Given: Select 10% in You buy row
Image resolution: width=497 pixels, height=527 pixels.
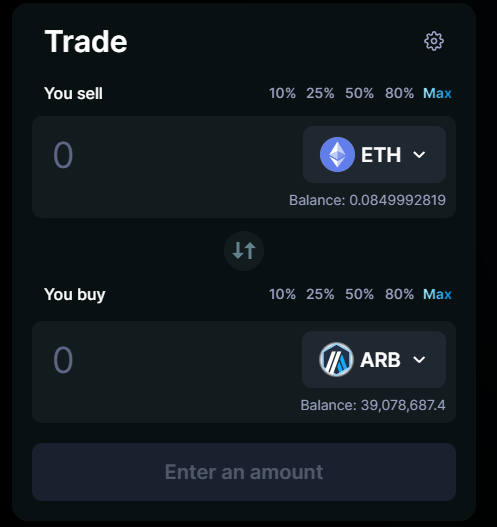Looking at the screenshot, I should coord(282,294).
